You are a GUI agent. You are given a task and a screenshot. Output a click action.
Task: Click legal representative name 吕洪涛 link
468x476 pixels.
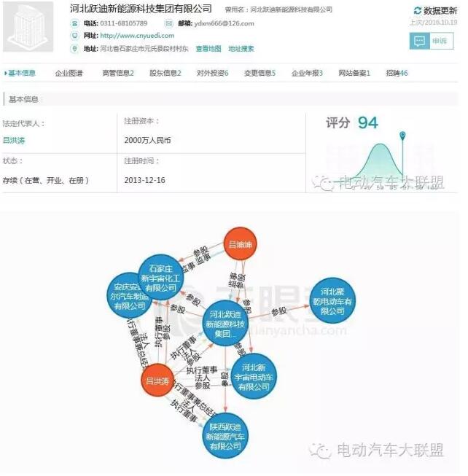(14, 140)
